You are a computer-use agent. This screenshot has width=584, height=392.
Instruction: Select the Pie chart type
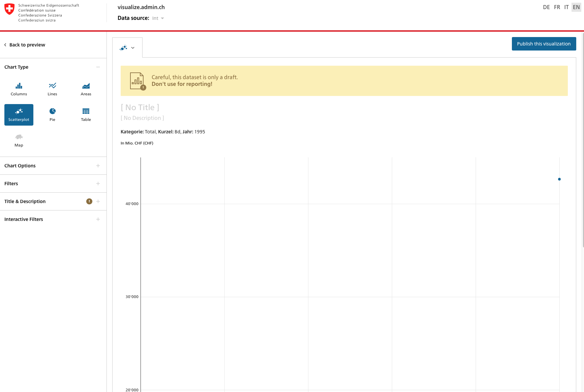(x=52, y=115)
